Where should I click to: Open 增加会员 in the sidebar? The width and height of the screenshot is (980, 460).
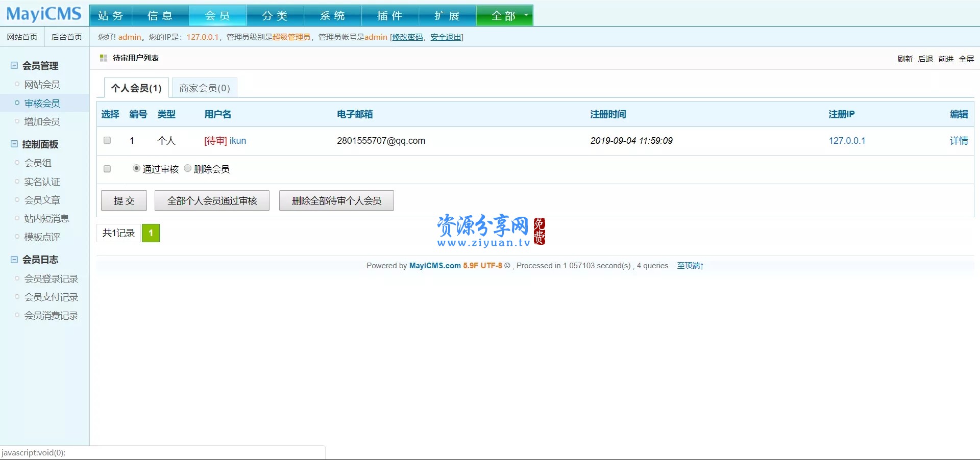pyautogui.click(x=42, y=122)
